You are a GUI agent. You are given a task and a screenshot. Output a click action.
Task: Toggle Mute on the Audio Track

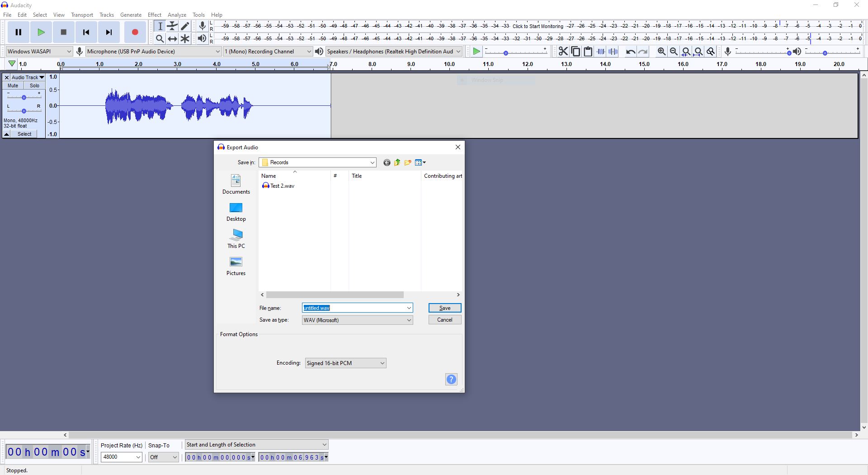tap(13, 85)
